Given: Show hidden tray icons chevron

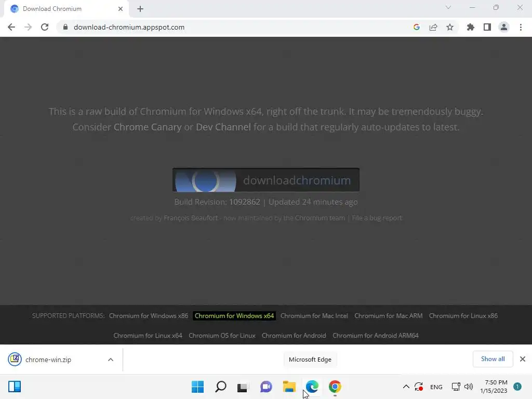Looking at the screenshot, I should click(x=406, y=387).
